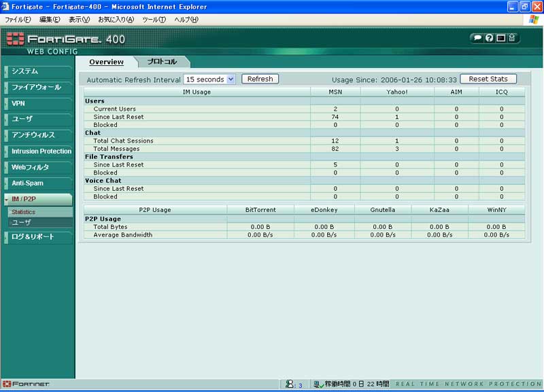Click the Users section heading
The height and width of the screenshot is (392, 544).
95,101
